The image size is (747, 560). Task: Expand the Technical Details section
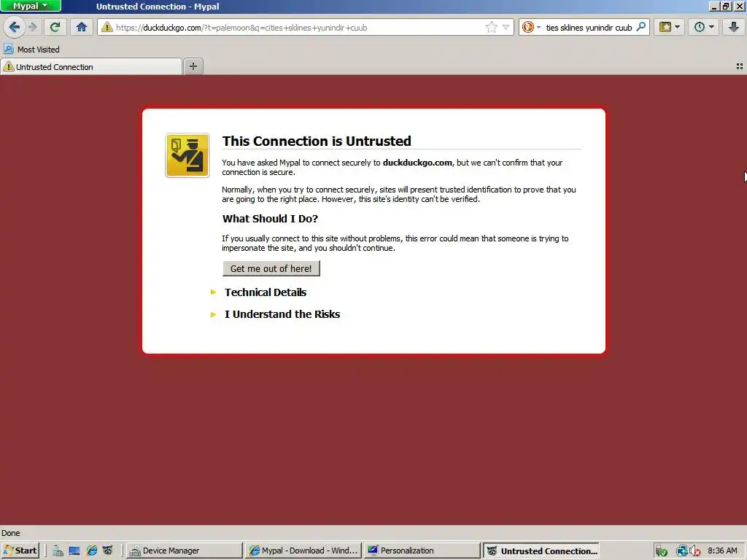[x=266, y=292]
